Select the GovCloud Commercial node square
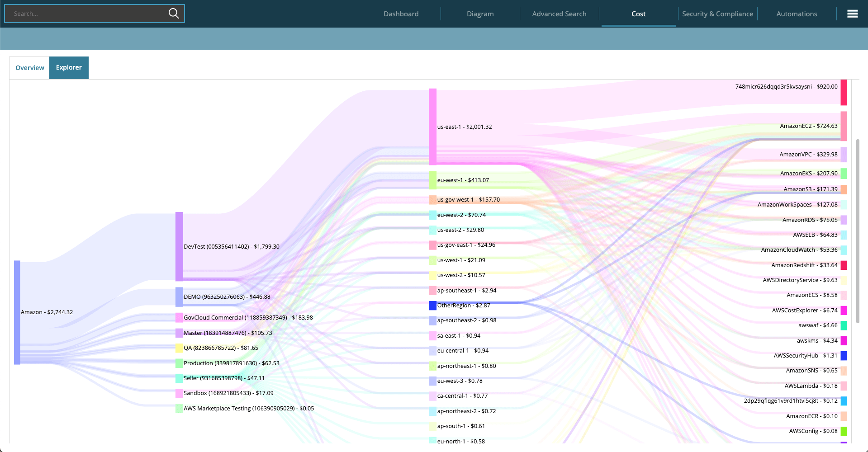Image resolution: width=868 pixels, height=452 pixels. tap(179, 317)
